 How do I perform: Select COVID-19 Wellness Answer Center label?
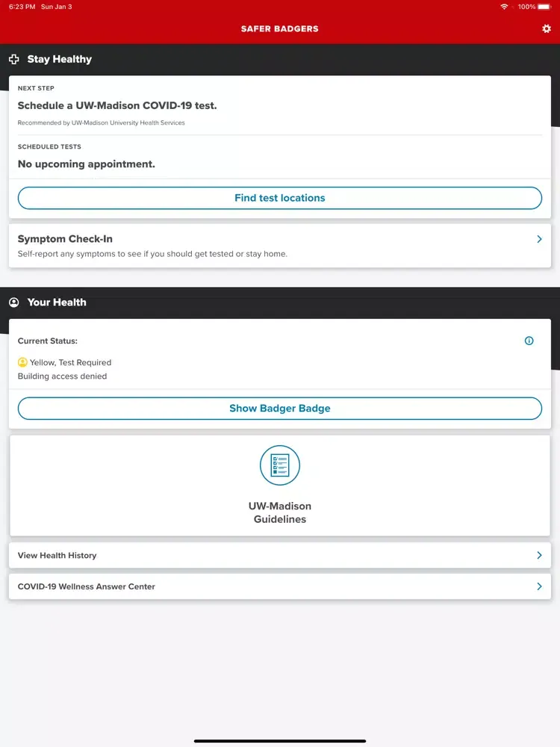pos(86,586)
